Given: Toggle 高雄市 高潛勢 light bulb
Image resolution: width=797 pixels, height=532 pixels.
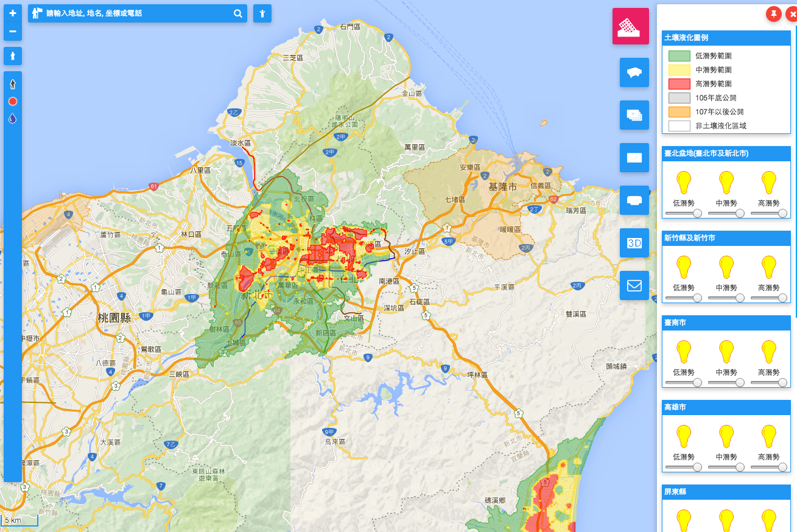Looking at the screenshot, I should (769, 436).
